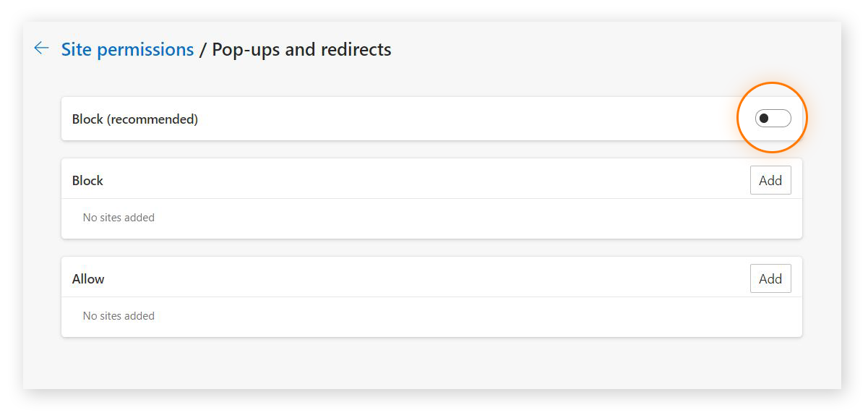
Task: Click the "Pop-ups and redirects" page title
Action: 301,49
